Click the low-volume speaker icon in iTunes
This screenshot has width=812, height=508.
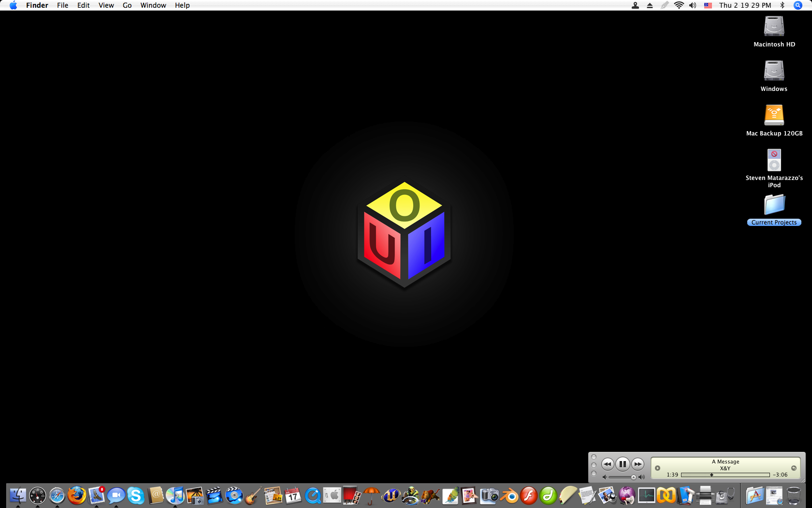604,477
